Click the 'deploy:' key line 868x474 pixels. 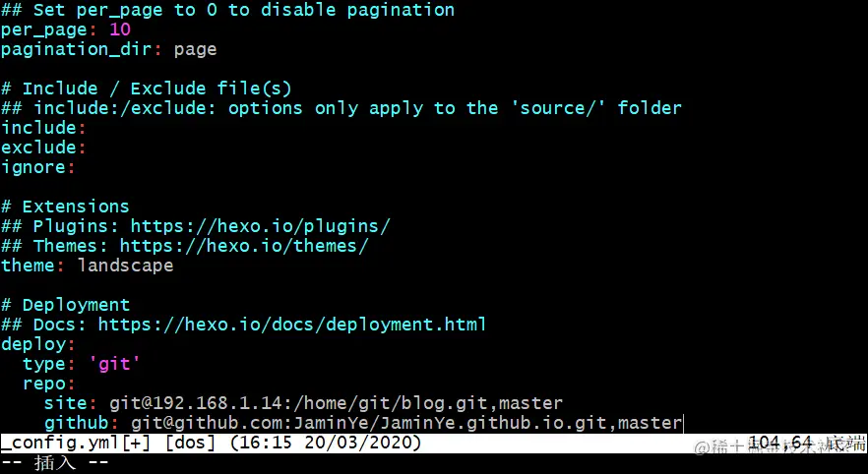38,344
